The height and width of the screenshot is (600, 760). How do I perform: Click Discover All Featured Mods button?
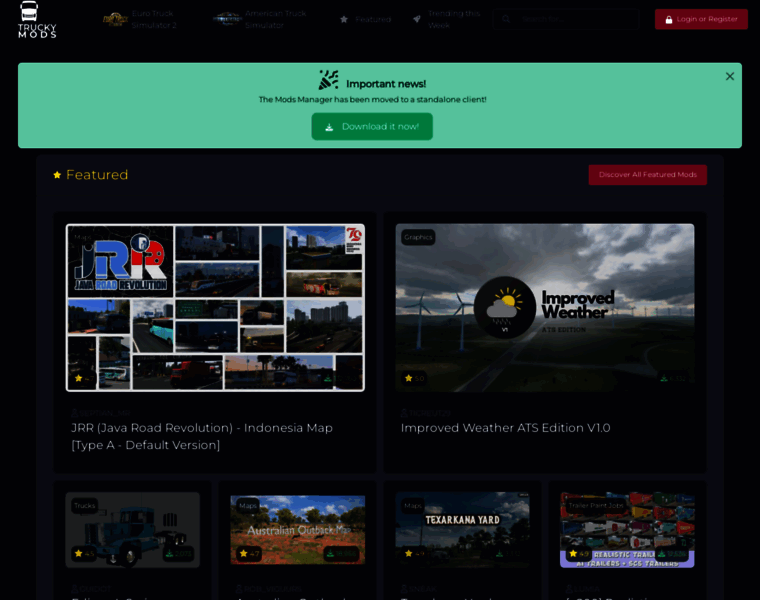648,175
